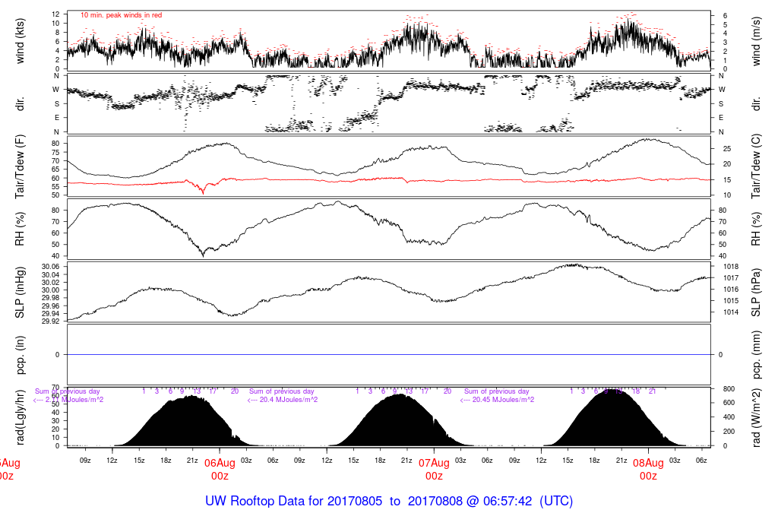Select the '75' tick on the Fahrenheit temperature axis
The height and width of the screenshot is (532, 778).
(55, 152)
